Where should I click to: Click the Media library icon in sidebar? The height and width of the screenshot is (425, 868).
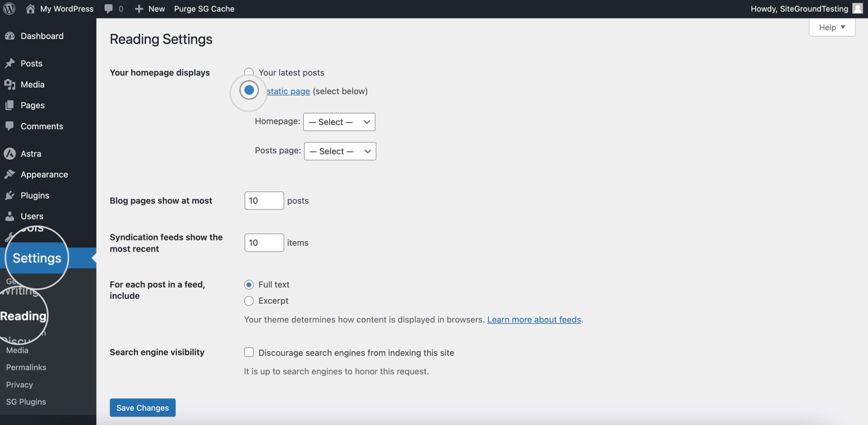[x=9, y=84]
